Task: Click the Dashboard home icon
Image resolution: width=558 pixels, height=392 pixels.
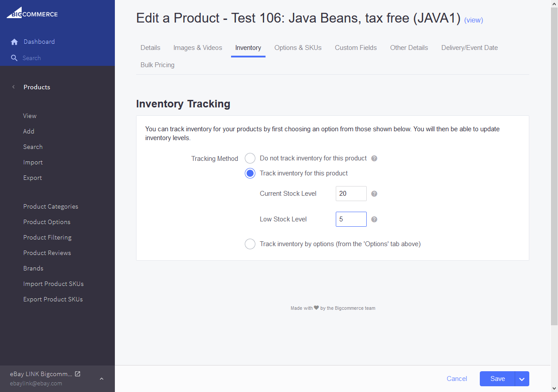Action: (x=14, y=42)
